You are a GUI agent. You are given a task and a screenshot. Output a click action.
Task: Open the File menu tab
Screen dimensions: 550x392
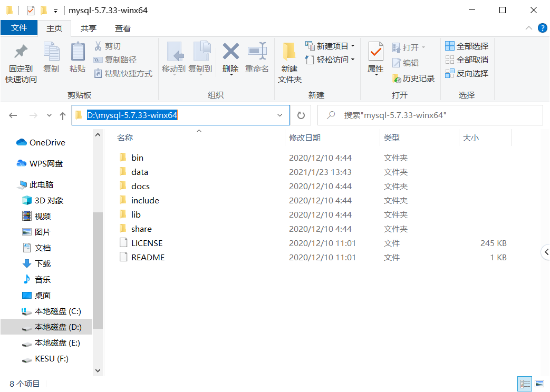19,28
